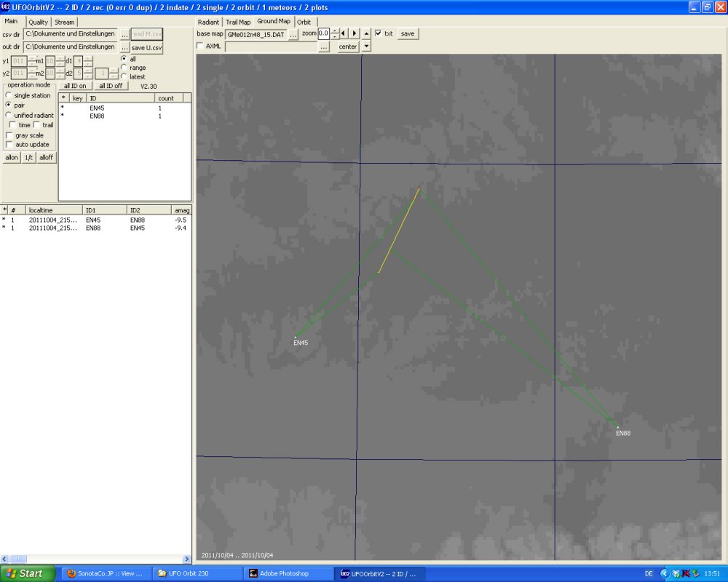Viewport: 728px width, 582px height.
Task: Browse for out dir folder
Action: click(x=124, y=47)
